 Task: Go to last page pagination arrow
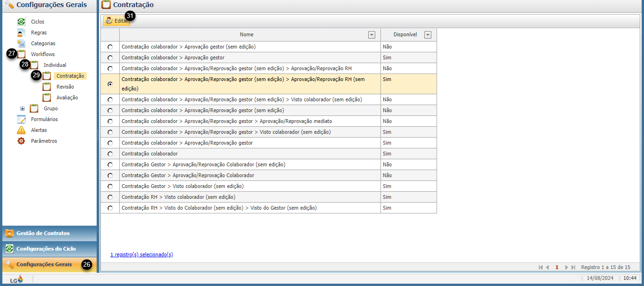[573, 267]
